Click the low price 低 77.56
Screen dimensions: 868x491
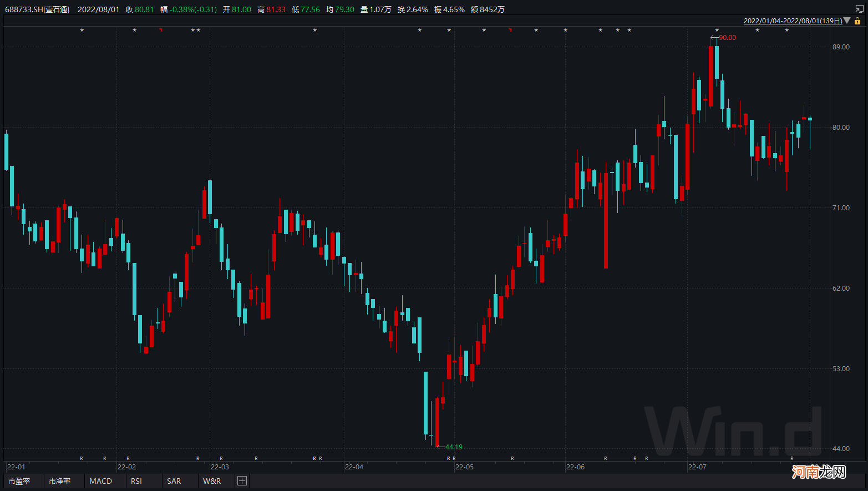coord(306,9)
